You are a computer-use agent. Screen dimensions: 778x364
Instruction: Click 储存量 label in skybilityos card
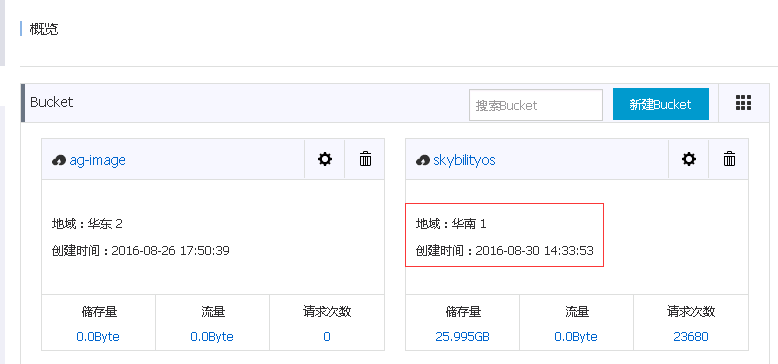[x=463, y=312]
